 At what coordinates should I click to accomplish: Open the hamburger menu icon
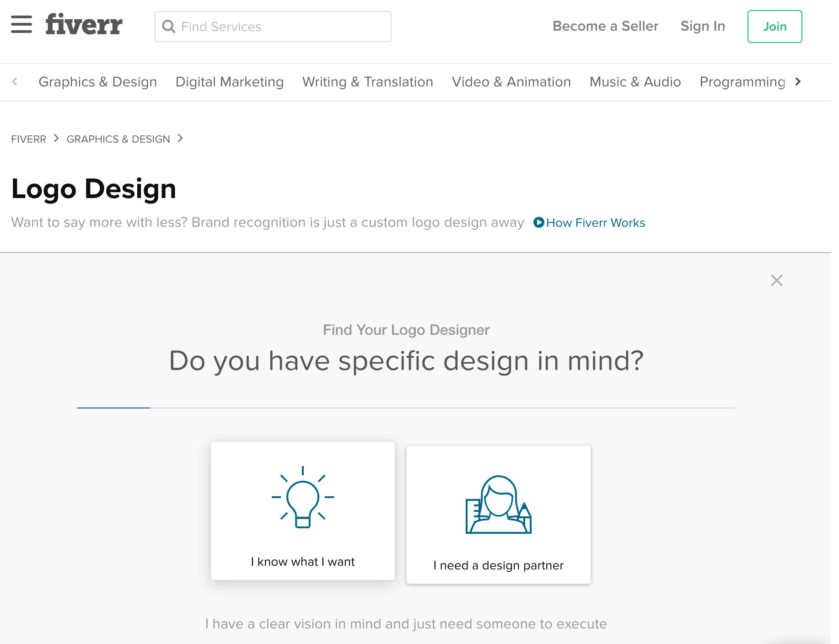pyautogui.click(x=22, y=25)
